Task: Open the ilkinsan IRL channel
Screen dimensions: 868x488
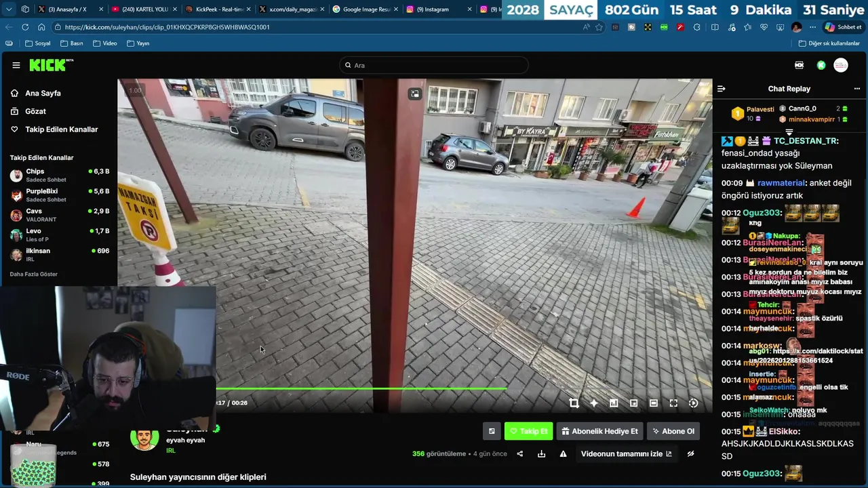Action: click(60, 254)
